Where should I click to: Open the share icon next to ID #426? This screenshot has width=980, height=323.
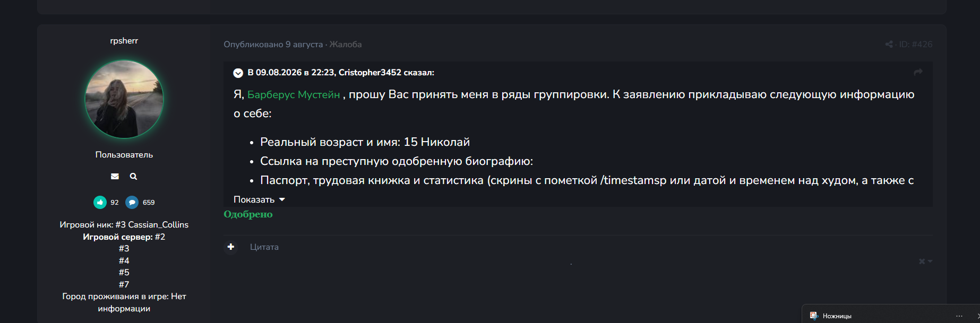coord(889,45)
